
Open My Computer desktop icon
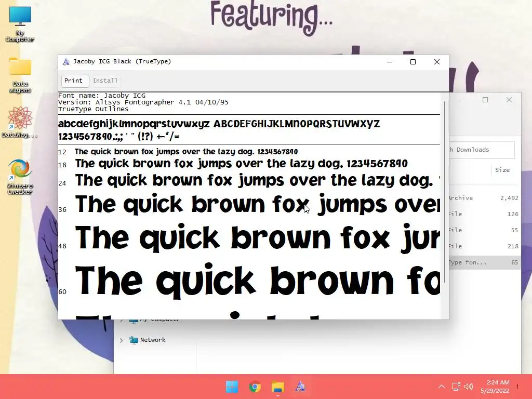[x=20, y=24]
